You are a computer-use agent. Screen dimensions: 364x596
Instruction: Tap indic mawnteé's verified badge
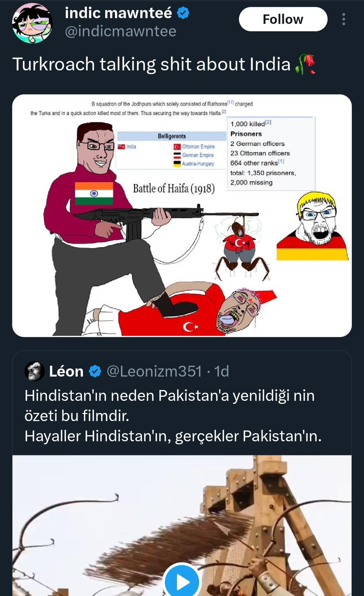pos(183,13)
